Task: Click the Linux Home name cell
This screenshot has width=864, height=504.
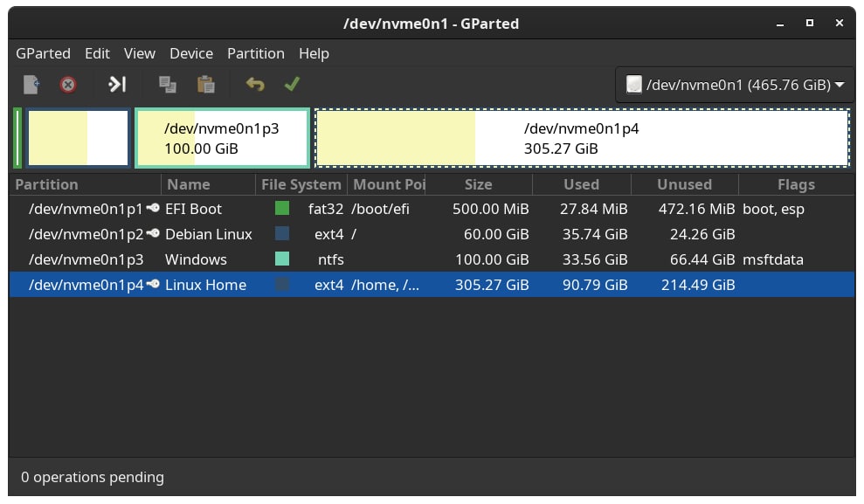Action: 205,285
